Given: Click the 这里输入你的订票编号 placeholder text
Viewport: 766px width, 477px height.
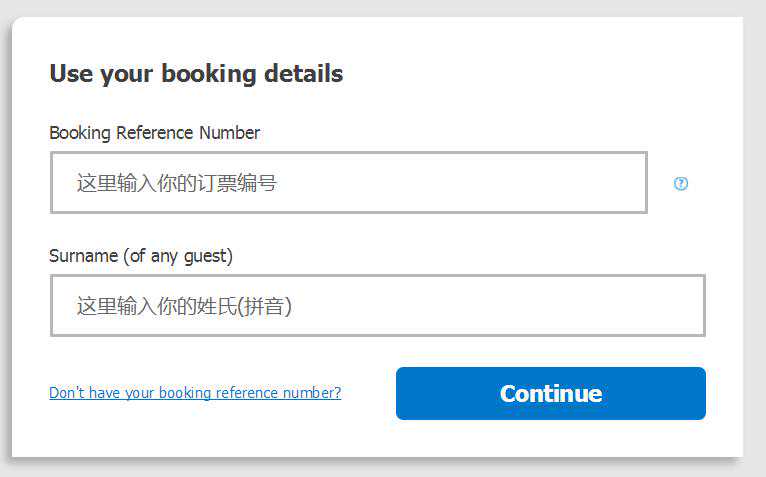Looking at the screenshot, I should (x=176, y=183).
